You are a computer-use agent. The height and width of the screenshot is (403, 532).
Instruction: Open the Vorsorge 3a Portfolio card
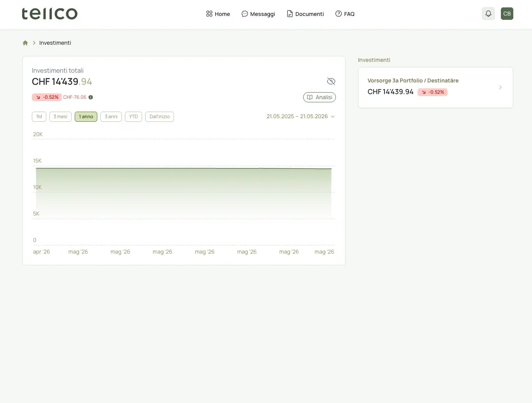point(435,88)
